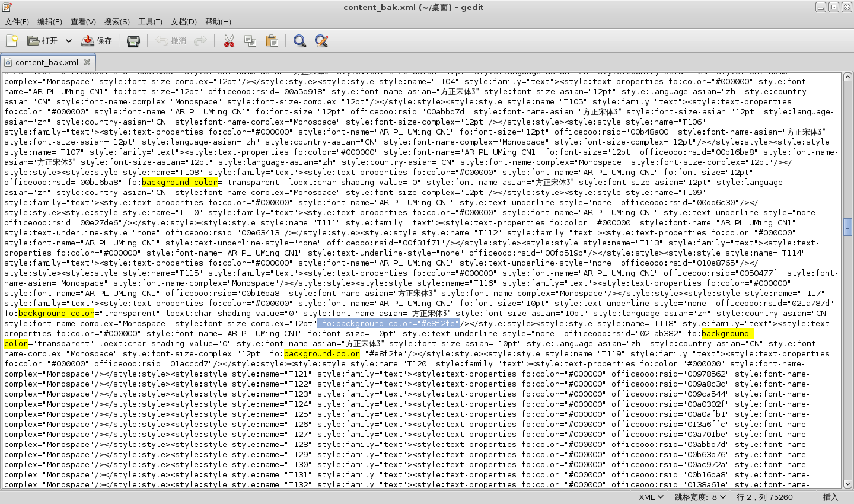Open the 工具(T) menu
Viewport: 854px width, 504px height.
150,22
